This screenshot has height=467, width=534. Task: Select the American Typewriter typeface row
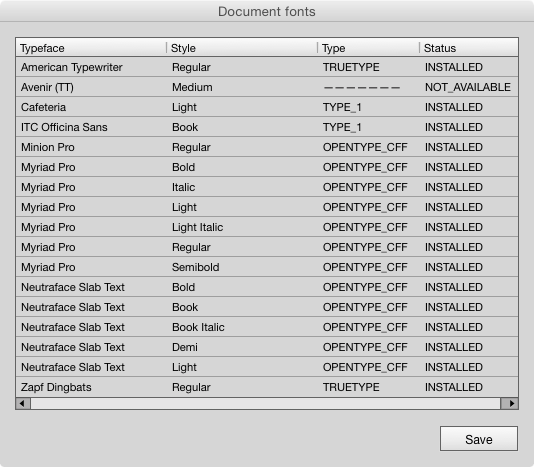(x=267, y=67)
